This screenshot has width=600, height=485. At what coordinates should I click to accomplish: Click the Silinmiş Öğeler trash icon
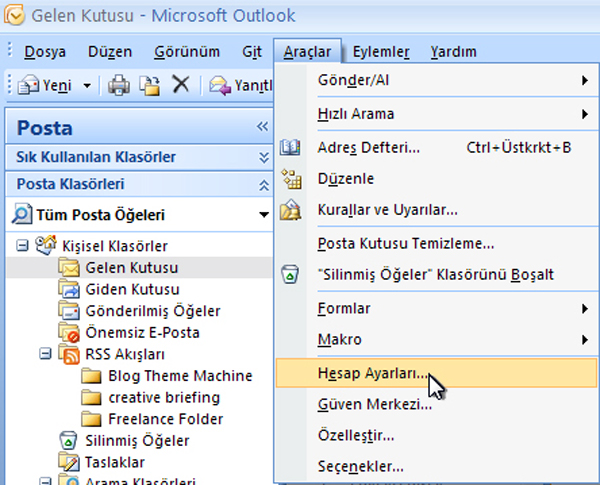[68, 441]
